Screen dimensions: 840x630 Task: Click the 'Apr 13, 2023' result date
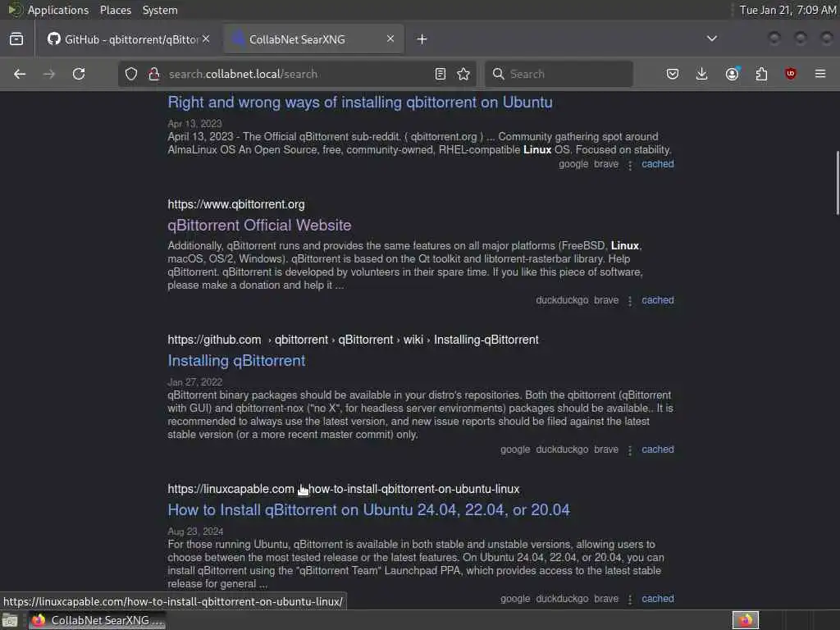(x=194, y=124)
